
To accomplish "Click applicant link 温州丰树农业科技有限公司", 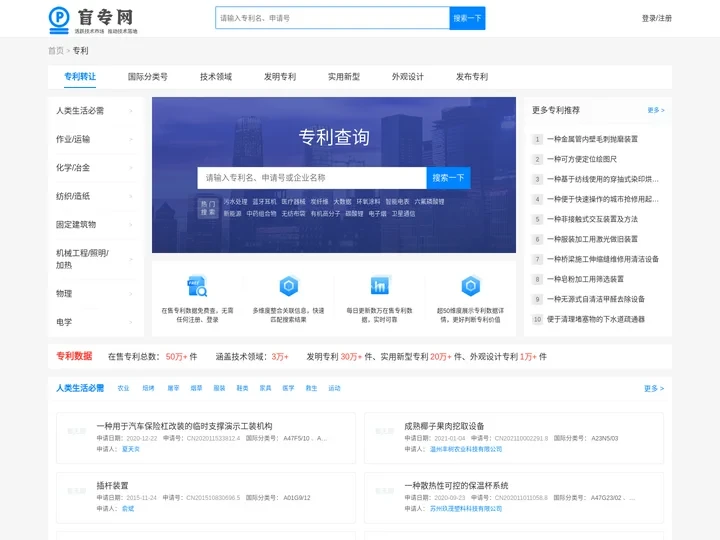I will (x=466, y=449).
